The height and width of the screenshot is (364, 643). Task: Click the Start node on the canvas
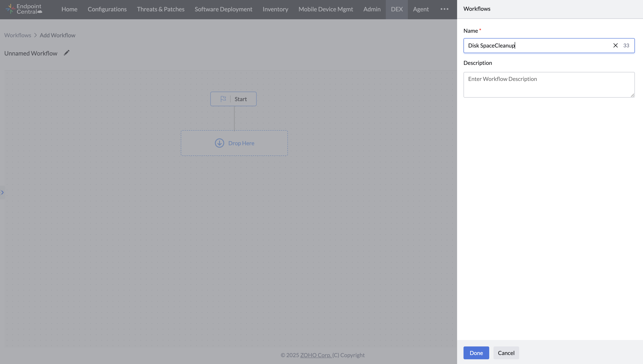coord(233,99)
